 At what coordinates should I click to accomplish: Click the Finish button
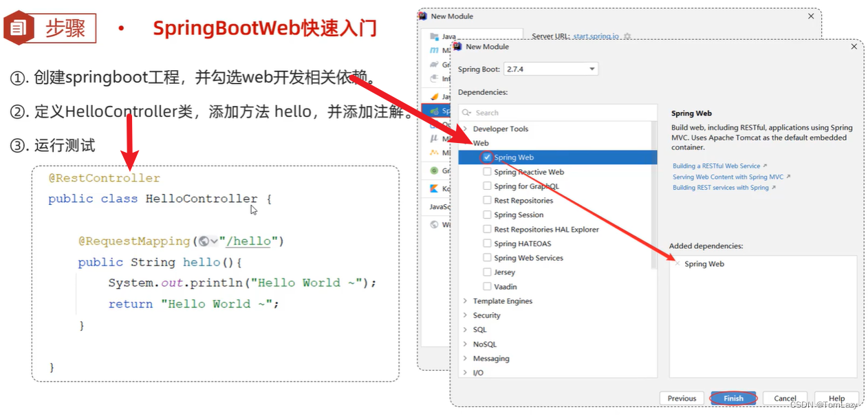click(x=733, y=398)
